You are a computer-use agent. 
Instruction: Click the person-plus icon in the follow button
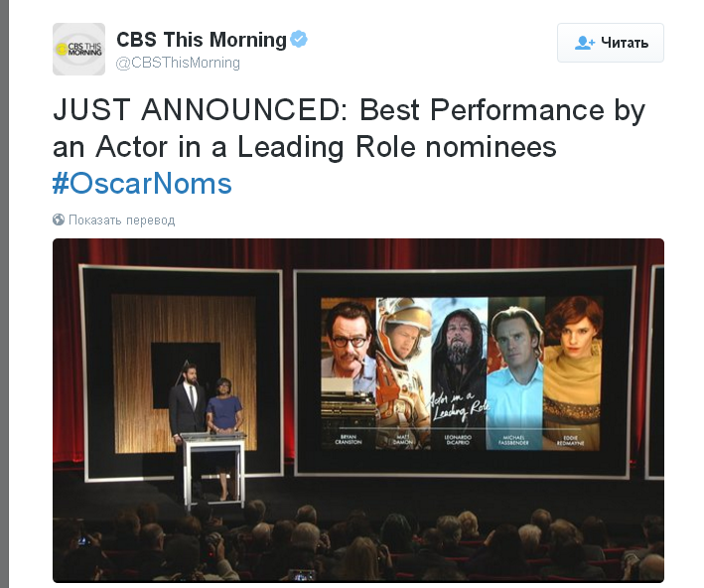(x=584, y=43)
